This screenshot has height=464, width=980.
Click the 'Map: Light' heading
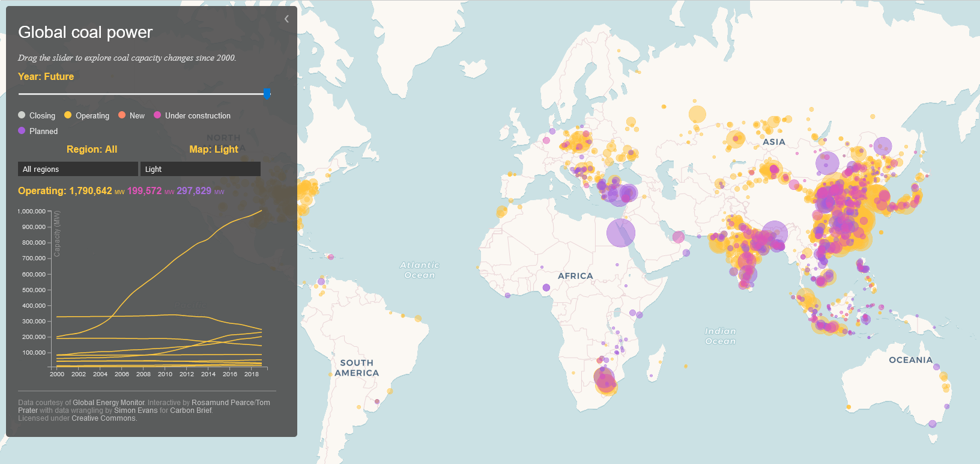pos(214,149)
